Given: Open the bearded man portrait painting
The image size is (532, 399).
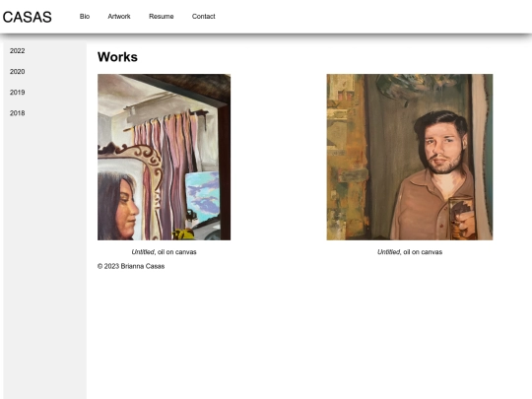Looking at the screenshot, I should pos(410,157).
